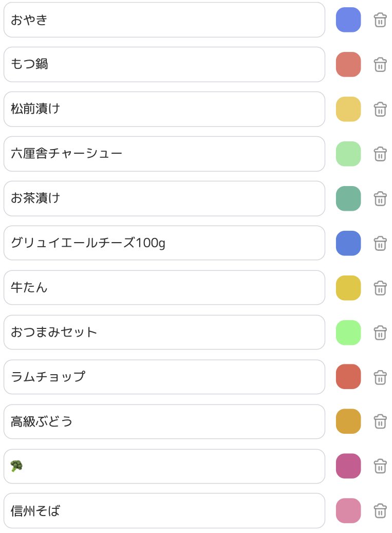Pick the light green swatch of おつまみセット

[348, 333]
